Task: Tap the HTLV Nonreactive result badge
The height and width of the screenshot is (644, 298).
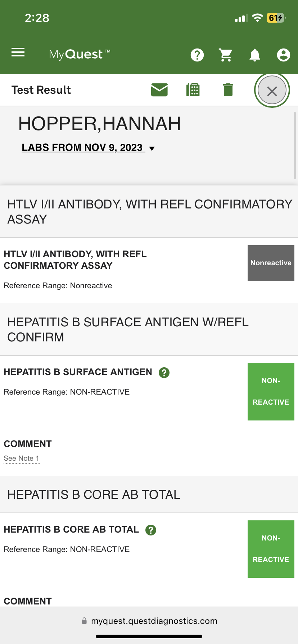Action: (271, 263)
